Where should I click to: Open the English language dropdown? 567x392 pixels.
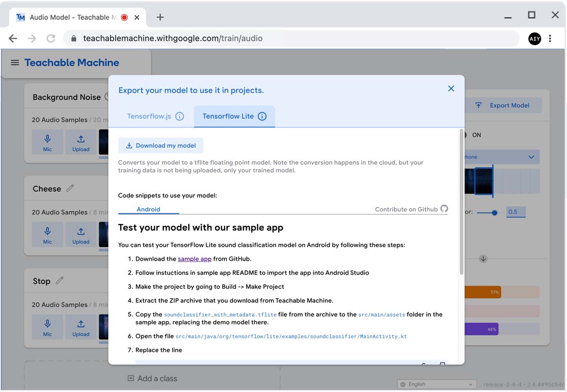[437, 384]
